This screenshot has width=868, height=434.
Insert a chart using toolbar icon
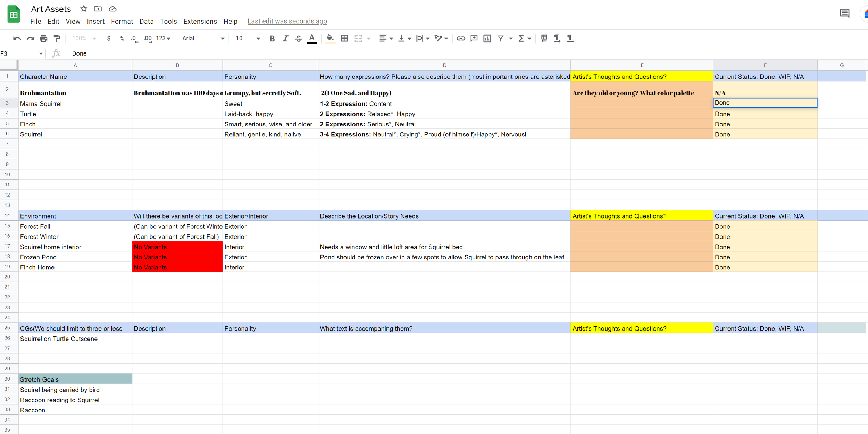[487, 39]
